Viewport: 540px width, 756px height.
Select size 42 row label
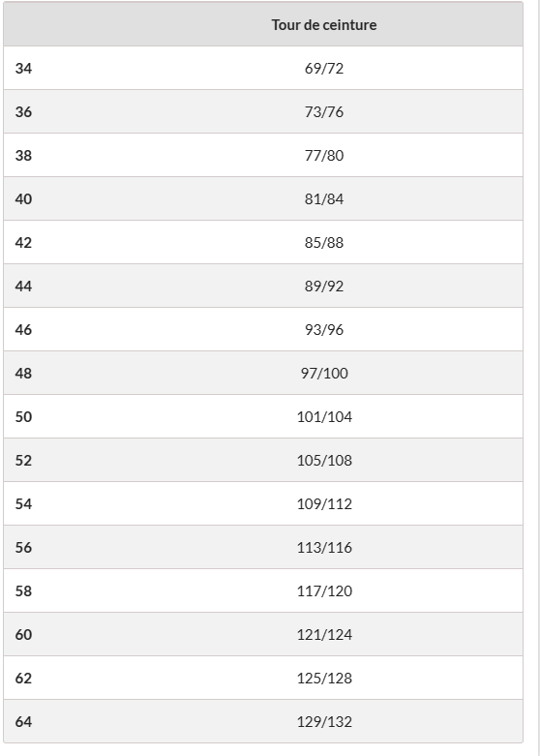click(23, 243)
